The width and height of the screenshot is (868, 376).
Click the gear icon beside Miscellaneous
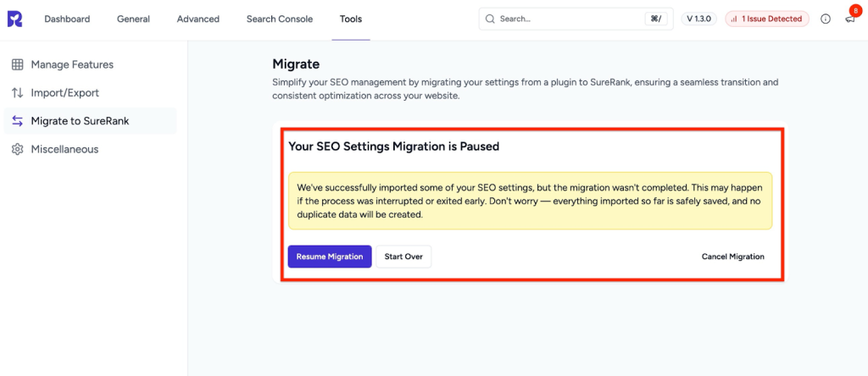click(x=18, y=149)
